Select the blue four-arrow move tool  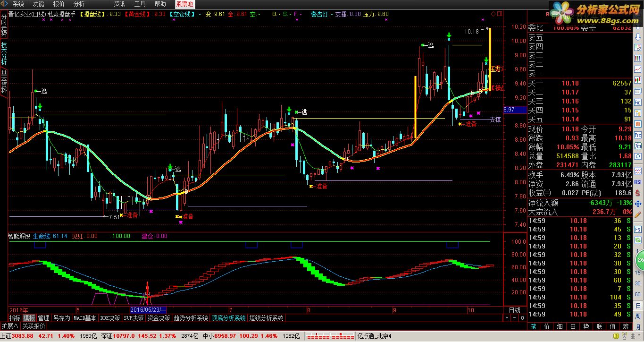(637, 204)
